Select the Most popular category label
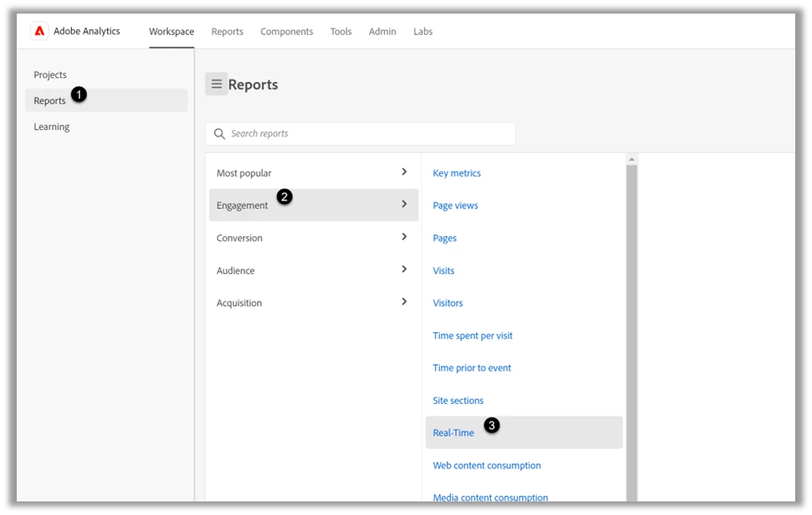The width and height of the screenshot is (812, 515). (x=244, y=173)
